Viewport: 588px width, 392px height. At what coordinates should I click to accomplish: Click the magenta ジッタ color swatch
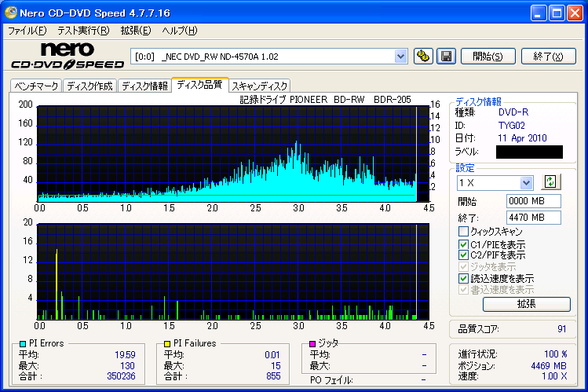312,343
